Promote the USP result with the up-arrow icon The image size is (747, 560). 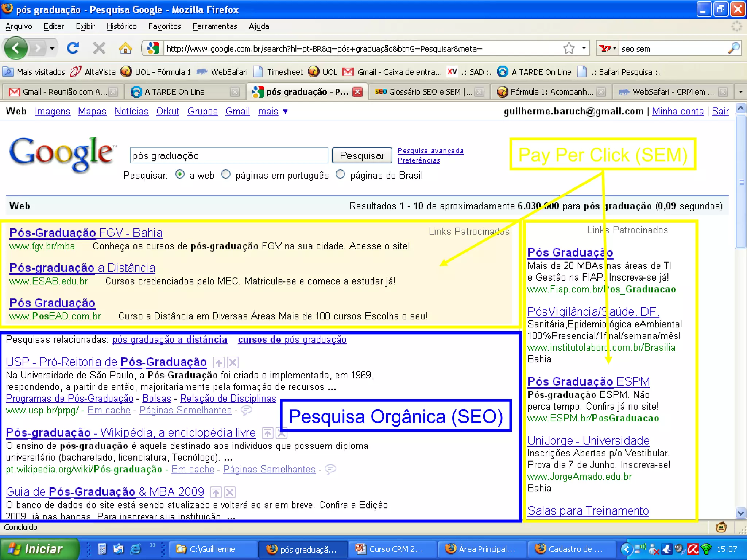point(218,362)
